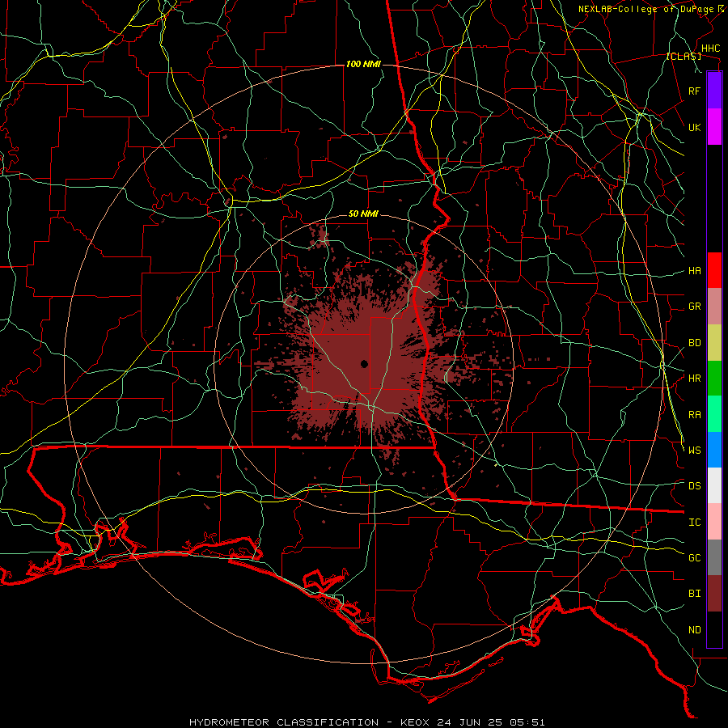Click the BD legend label
Viewport: 728px width, 728px height.
pyautogui.click(x=694, y=343)
